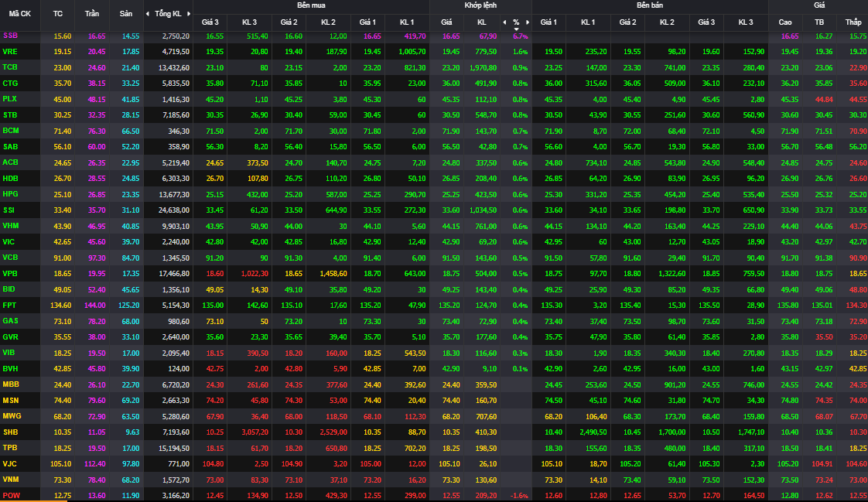This screenshot has width=868, height=502.
Task: Click the Bên bán group header
Action: (650, 5)
